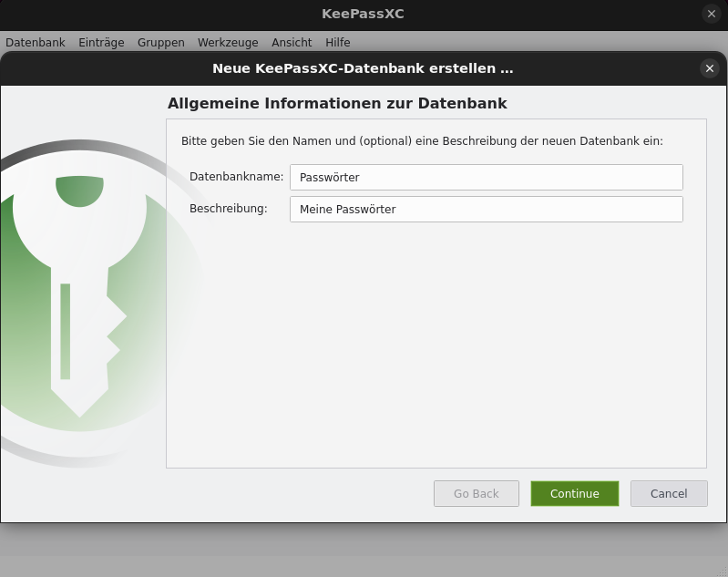Screen dimensions: 728x577
Task: Open the Einträge menu
Action: [101, 42]
